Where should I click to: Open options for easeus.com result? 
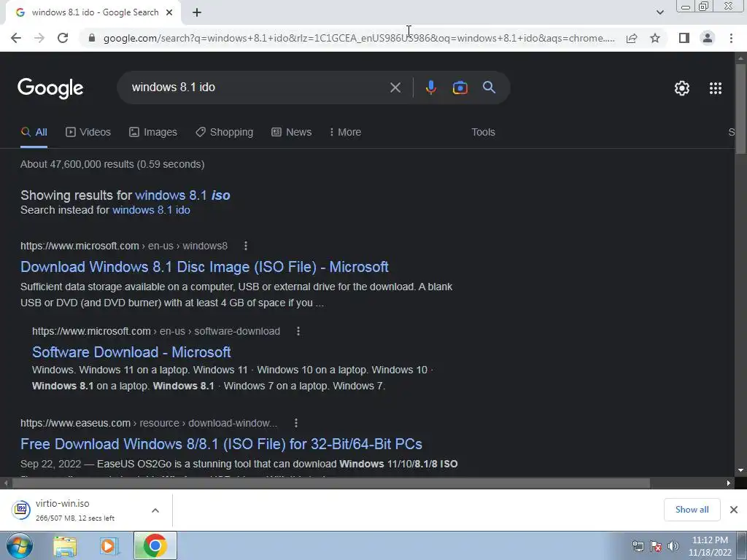pyautogui.click(x=296, y=423)
